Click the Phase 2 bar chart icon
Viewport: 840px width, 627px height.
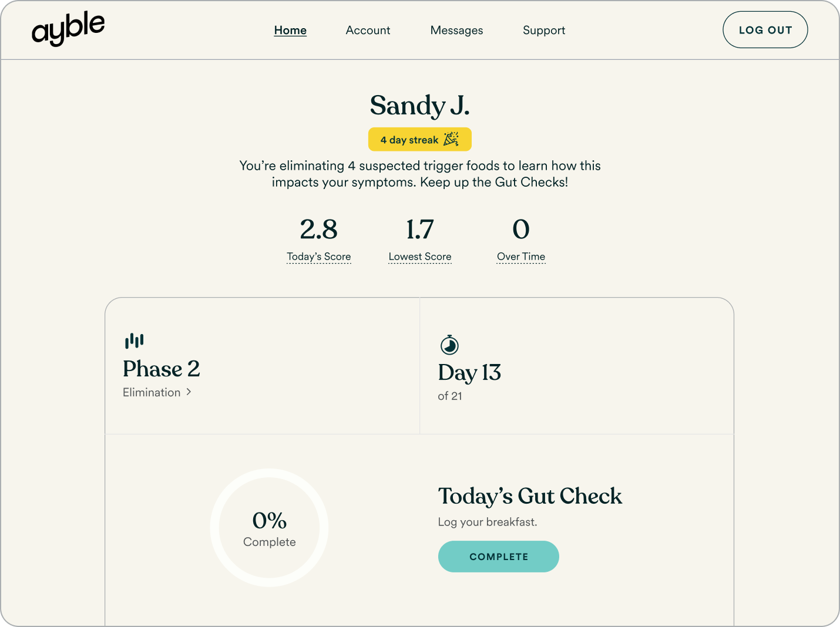coord(134,341)
